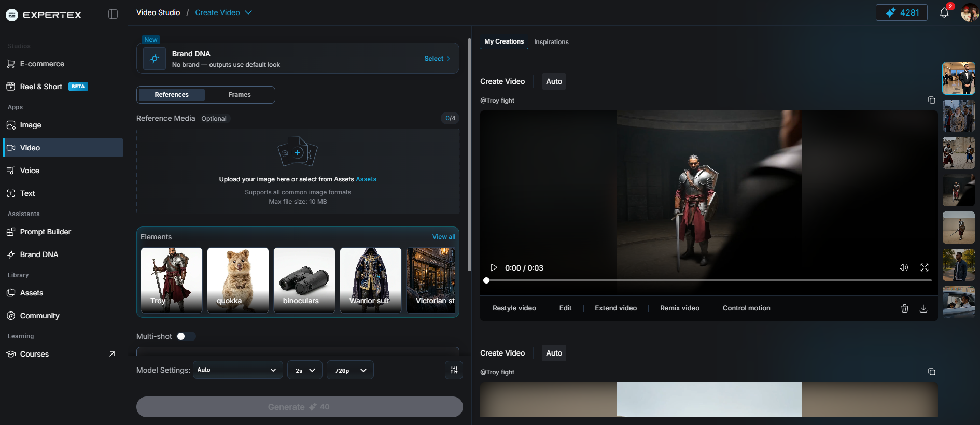Select a Brand DNA
The height and width of the screenshot is (425, 980).
click(437, 59)
